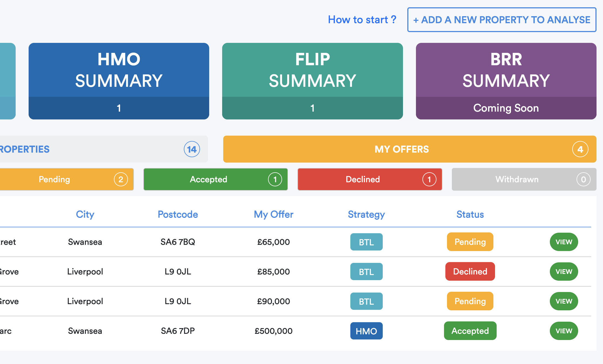603x364 pixels.
Task: Click VIEW on the £65,000 Swansea offer
Action: coord(564,242)
